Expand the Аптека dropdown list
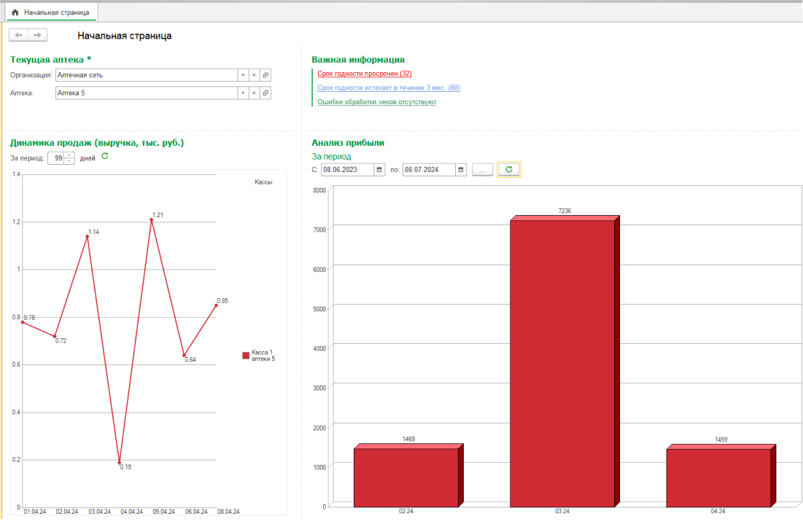Viewport: 803px width, 532px height. [x=242, y=93]
